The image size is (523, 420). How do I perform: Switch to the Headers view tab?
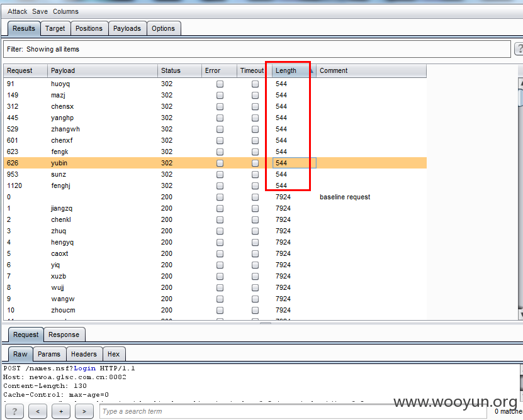tap(84, 354)
